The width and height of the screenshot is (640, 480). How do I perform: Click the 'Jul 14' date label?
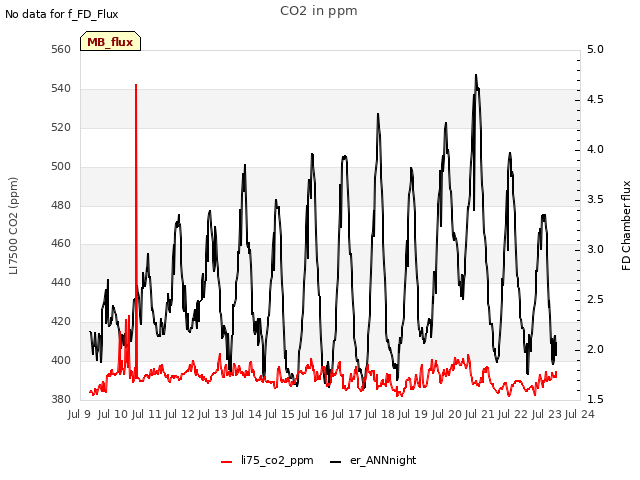click(247, 414)
